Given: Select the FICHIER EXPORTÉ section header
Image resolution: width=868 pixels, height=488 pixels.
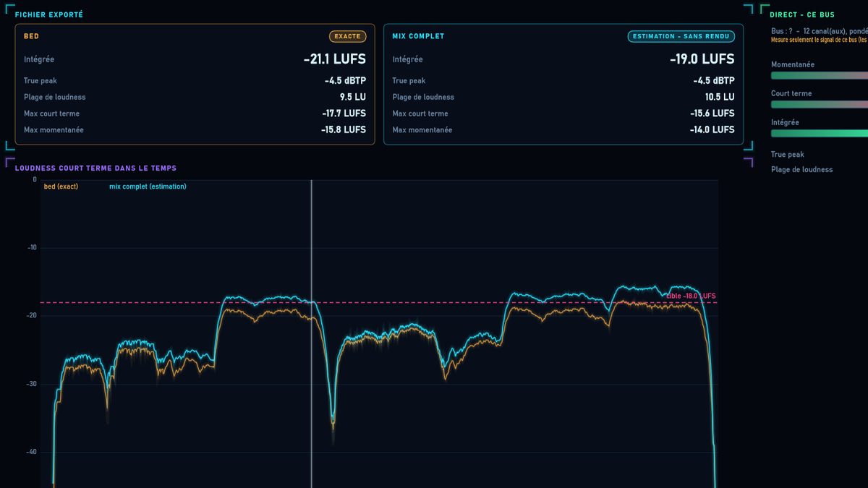Looking at the screenshot, I should pyautogui.click(x=49, y=14).
